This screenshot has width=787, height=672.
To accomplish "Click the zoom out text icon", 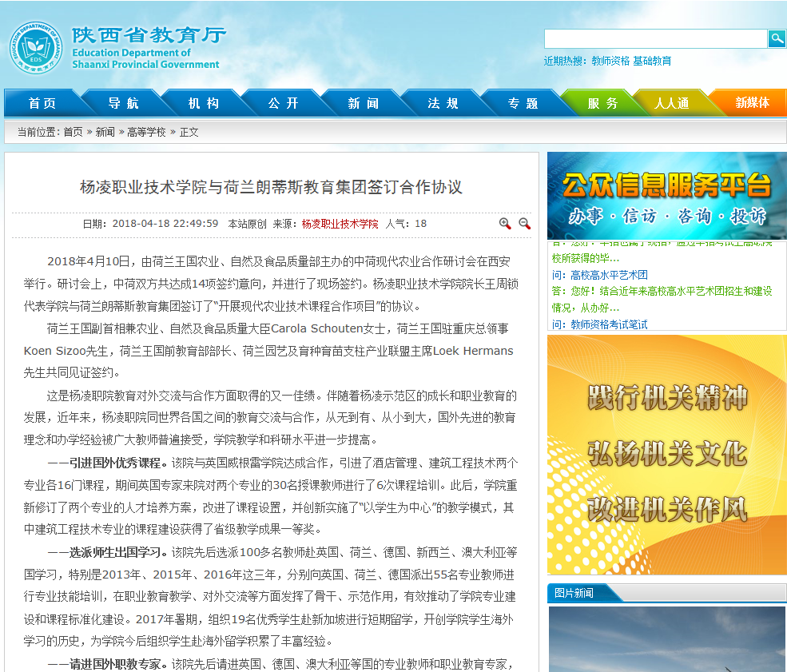I will [x=525, y=224].
